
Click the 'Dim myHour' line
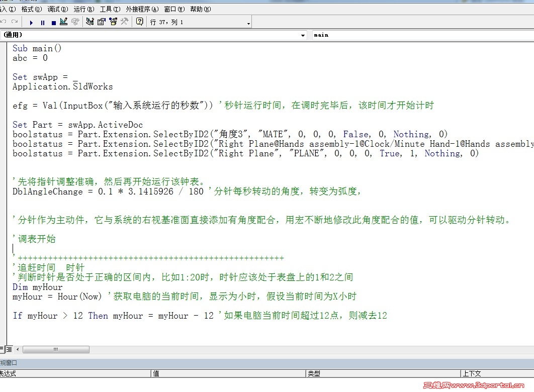coord(38,287)
